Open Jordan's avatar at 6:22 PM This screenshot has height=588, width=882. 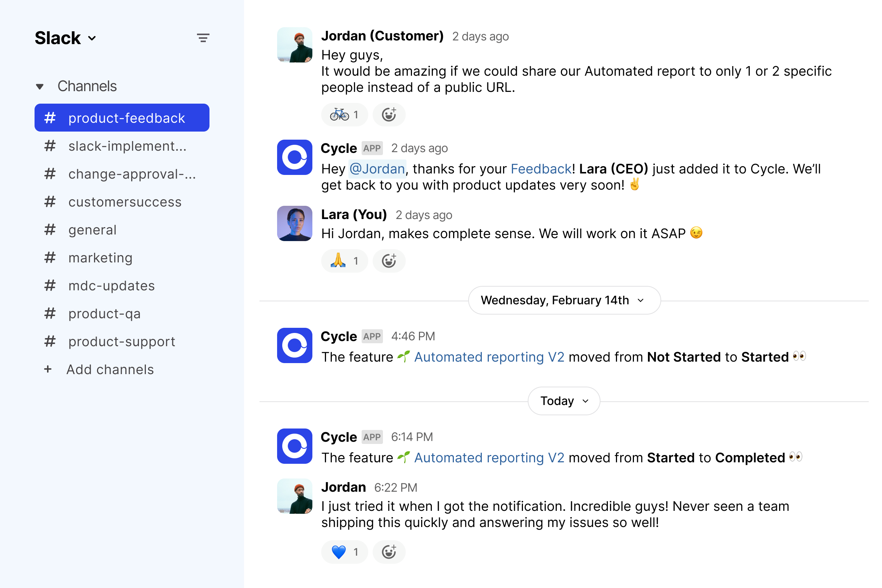point(295,496)
